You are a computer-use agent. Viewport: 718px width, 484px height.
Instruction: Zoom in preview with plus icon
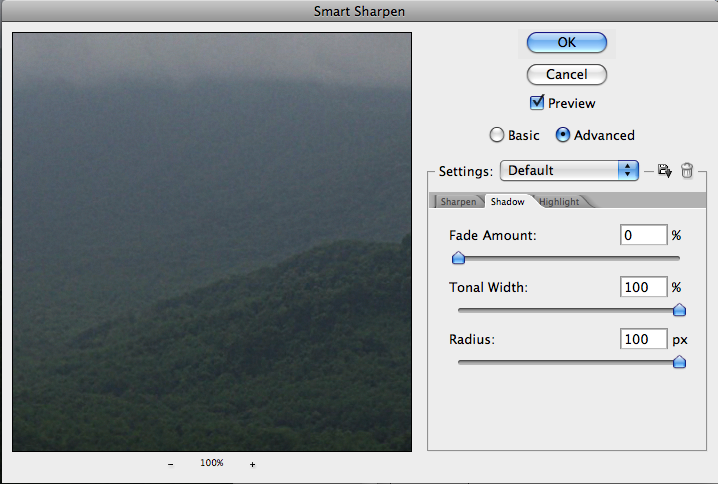[252, 464]
